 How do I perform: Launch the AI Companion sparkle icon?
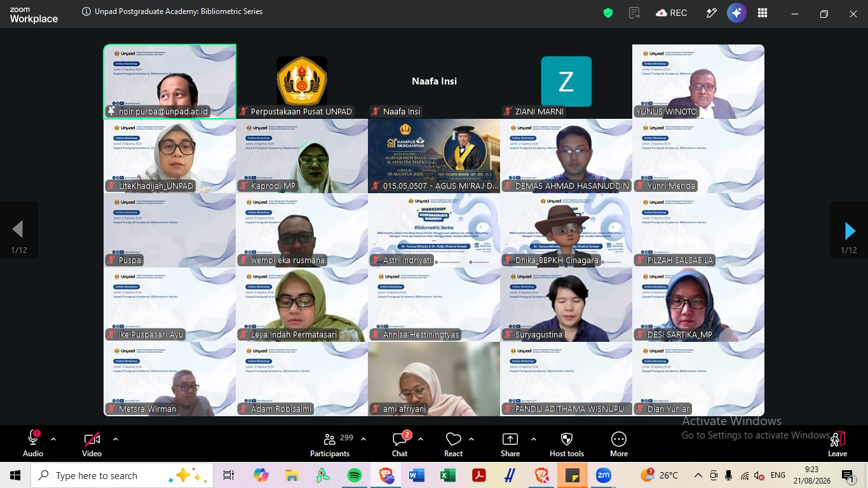click(736, 13)
